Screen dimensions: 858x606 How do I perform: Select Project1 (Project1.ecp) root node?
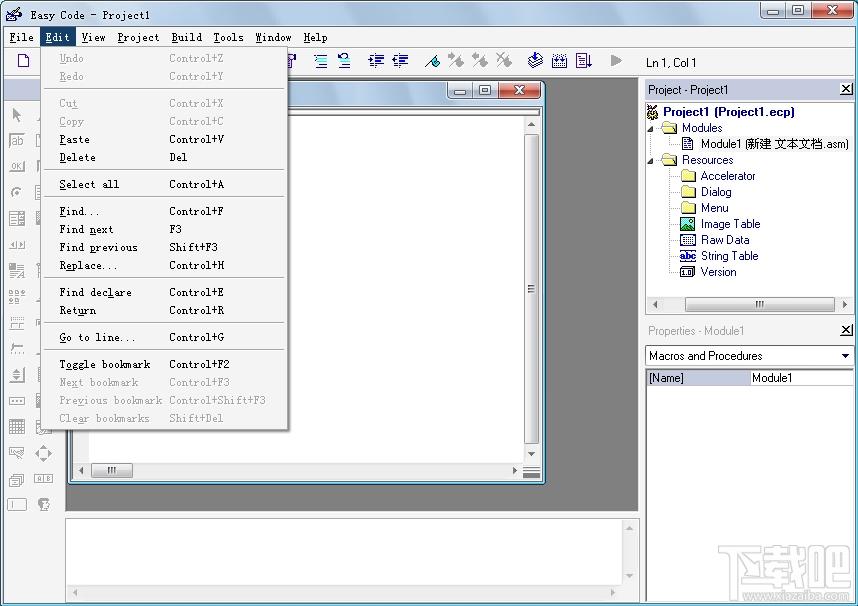click(728, 112)
